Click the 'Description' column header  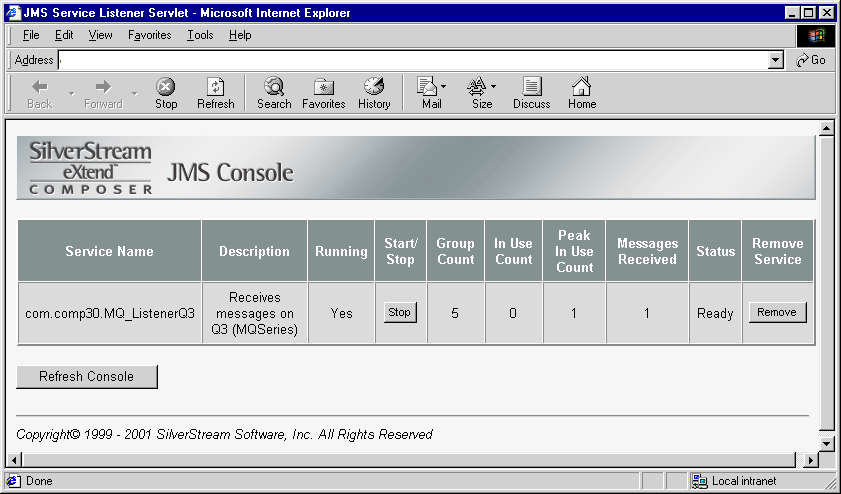pos(254,251)
